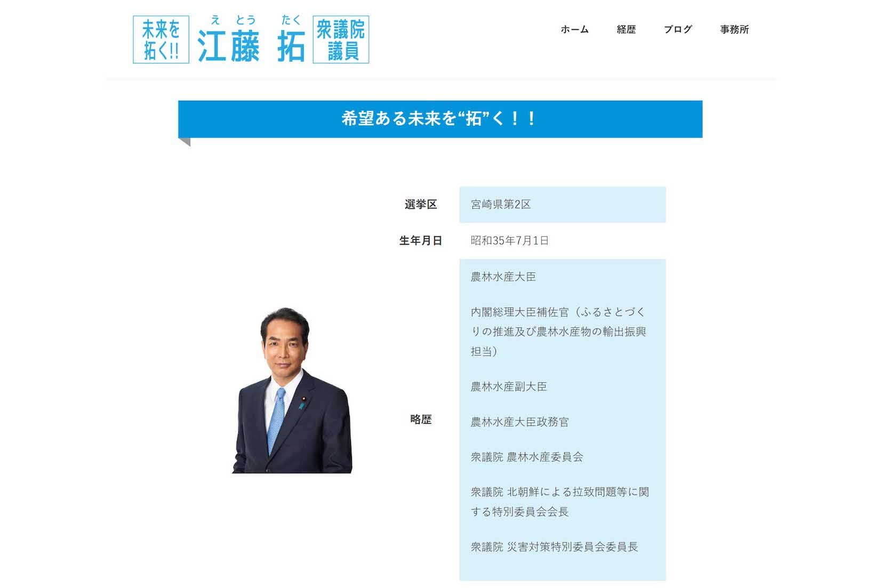Click the blue lapel pin in the portrait

click(302, 405)
